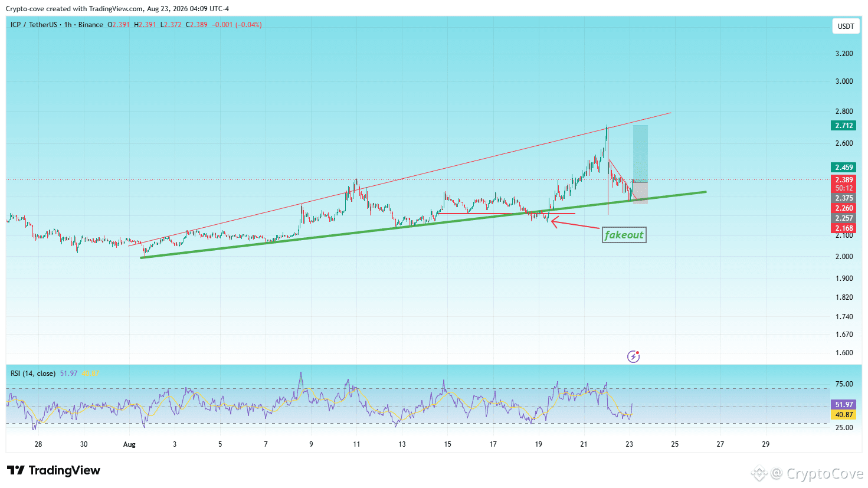
Task: Click the red 2.168 price label
Action: coord(844,228)
